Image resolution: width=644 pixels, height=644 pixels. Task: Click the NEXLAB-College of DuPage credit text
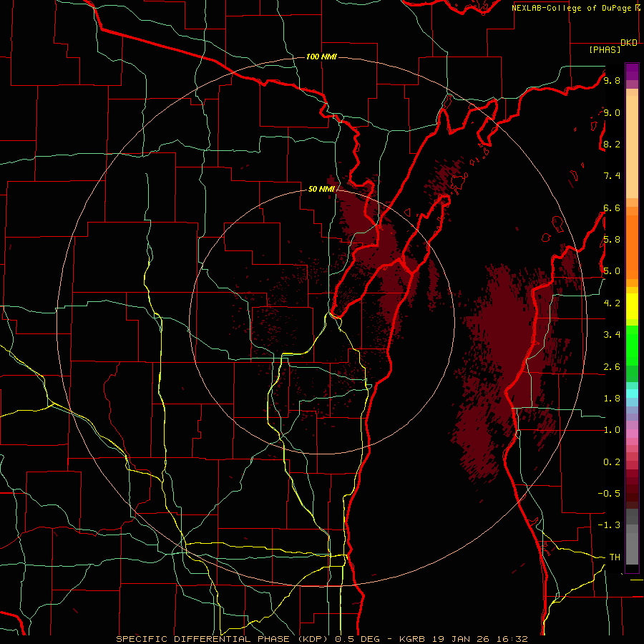click(572, 8)
